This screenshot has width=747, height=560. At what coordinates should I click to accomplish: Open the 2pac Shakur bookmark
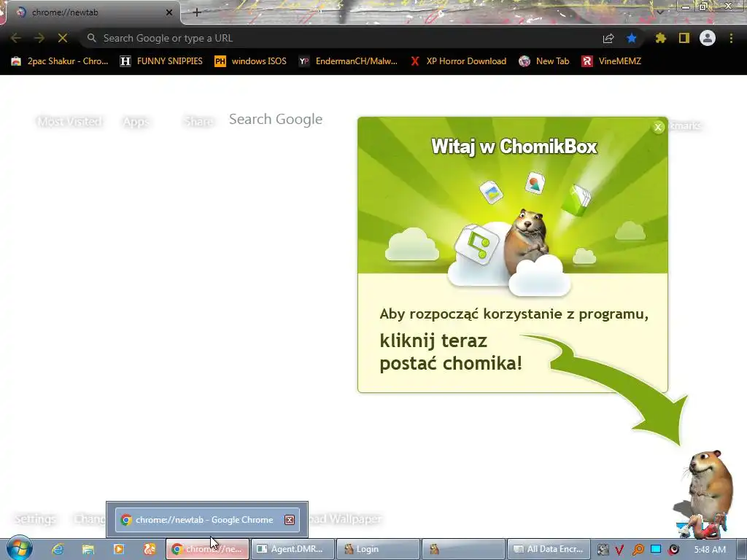coord(60,61)
